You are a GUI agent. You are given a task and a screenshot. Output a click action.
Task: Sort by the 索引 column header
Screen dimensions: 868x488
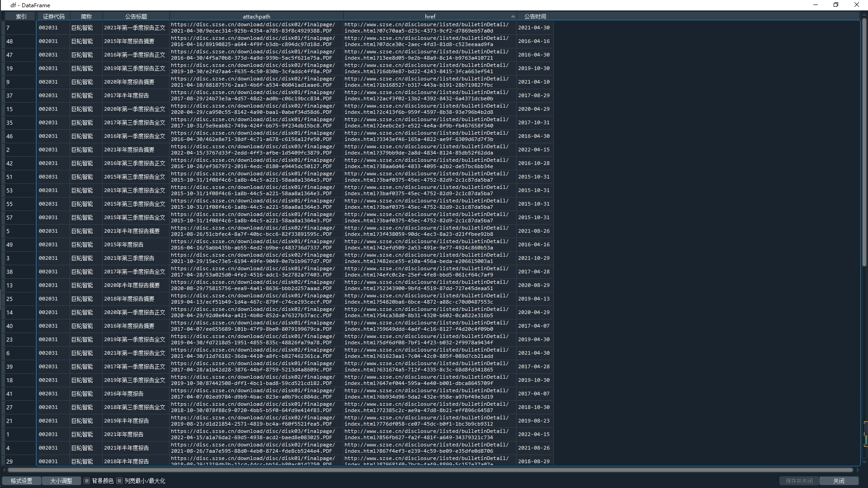pos(21,16)
